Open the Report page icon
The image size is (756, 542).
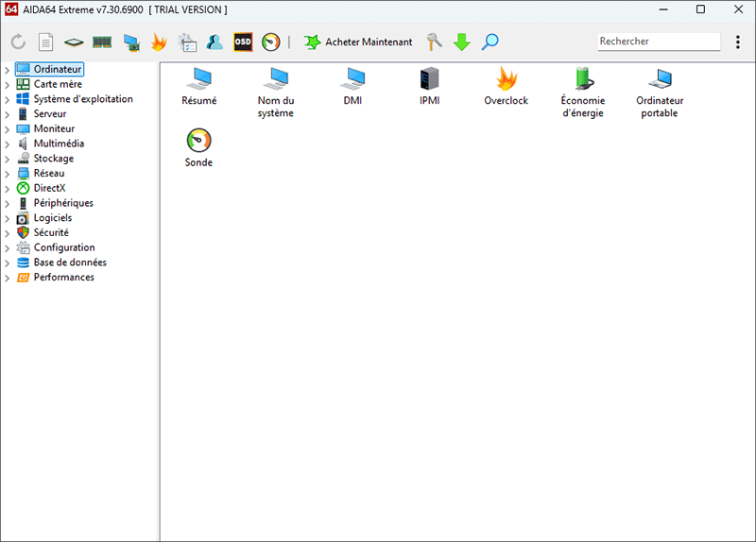(x=45, y=42)
